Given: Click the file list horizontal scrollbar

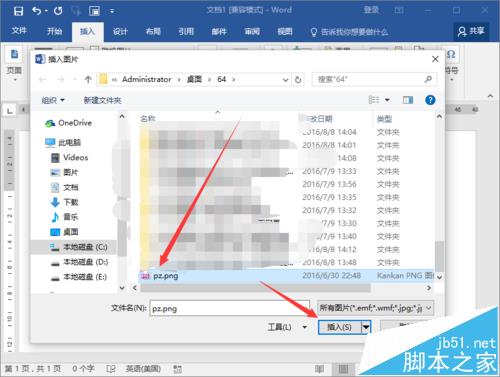Looking at the screenshot, I should (x=255, y=288).
